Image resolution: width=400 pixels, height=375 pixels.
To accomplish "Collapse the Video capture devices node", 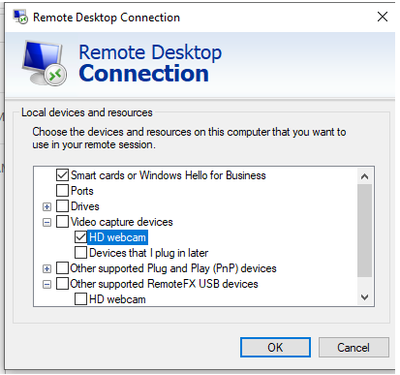I will click(x=47, y=222).
